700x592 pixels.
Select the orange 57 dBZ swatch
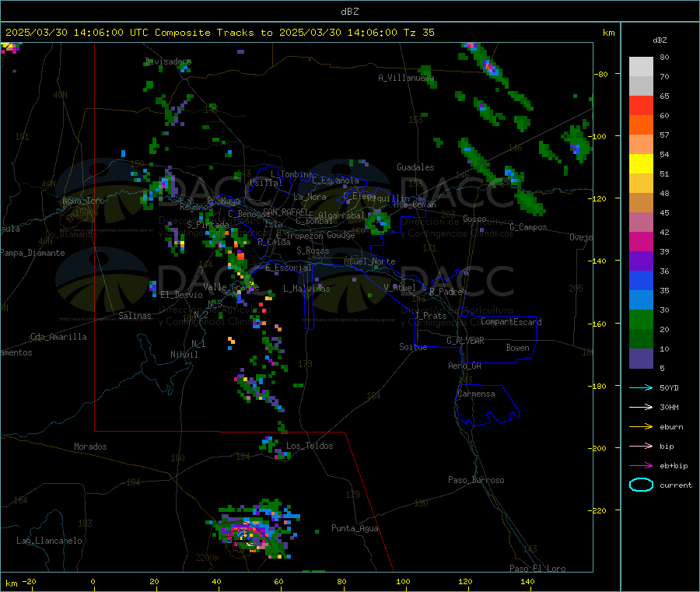(x=641, y=125)
